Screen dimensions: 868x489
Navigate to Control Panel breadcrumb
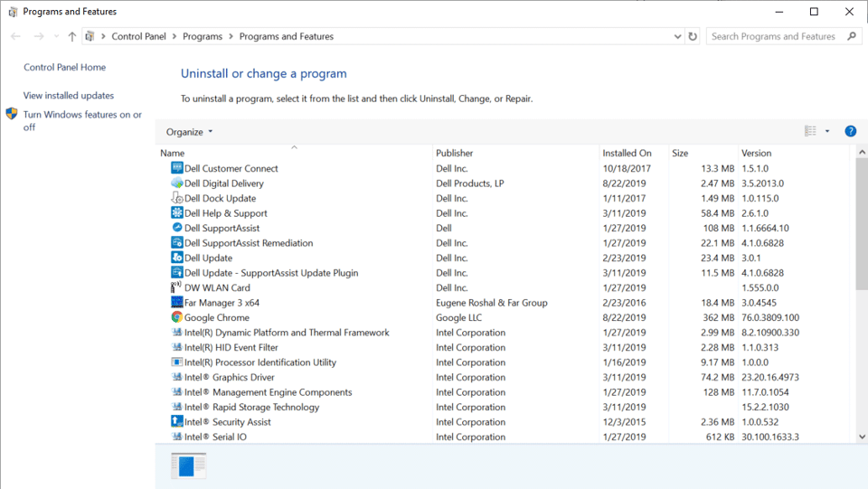point(138,36)
